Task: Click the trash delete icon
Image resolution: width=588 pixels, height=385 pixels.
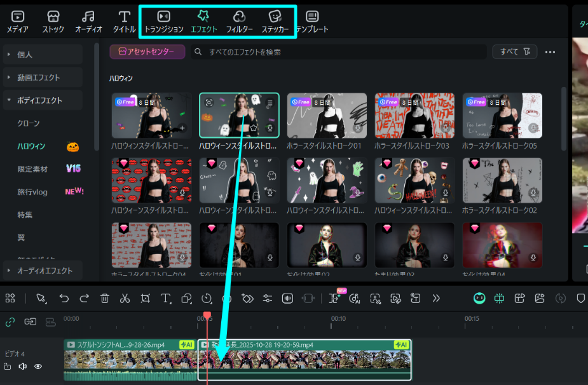Action: click(105, 297)
